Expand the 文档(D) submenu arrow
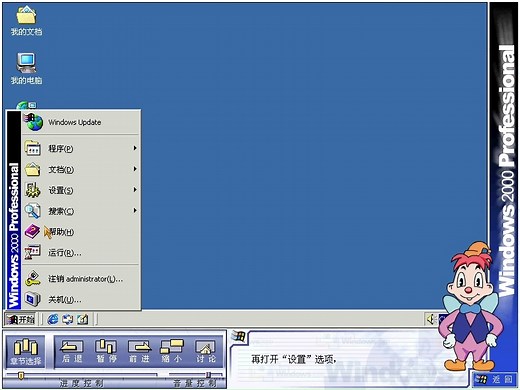Viewport: 520px width, 390px height. point(135,169)
